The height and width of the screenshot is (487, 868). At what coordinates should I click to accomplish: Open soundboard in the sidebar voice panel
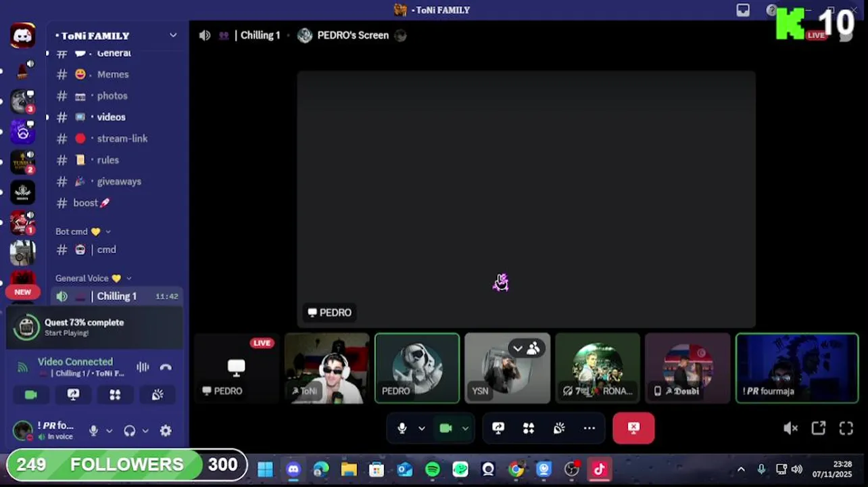pyautogui.click(x=157, y=395)
